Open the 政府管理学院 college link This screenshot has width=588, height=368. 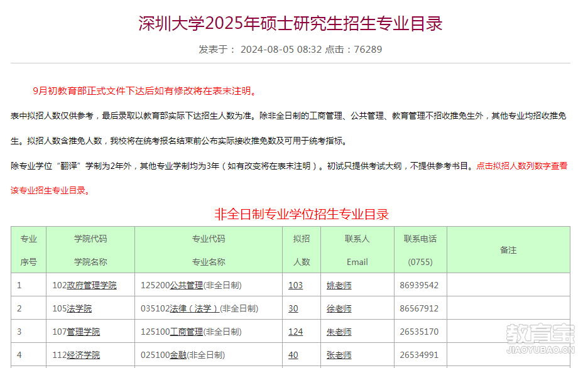point(92,285)
